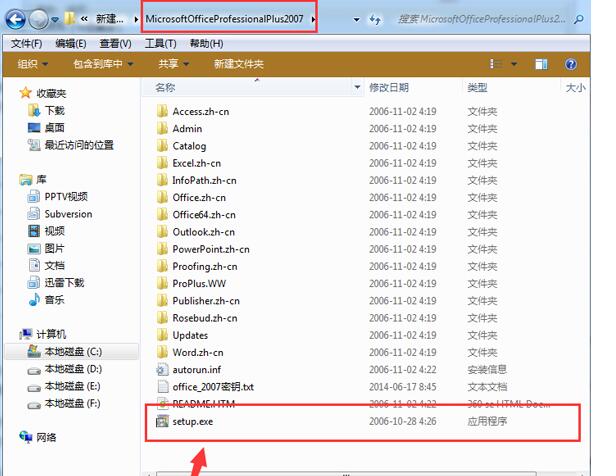Select 桌面 in favorites
The height and width of the screenshot is (476, 616).
click(54, 128)
